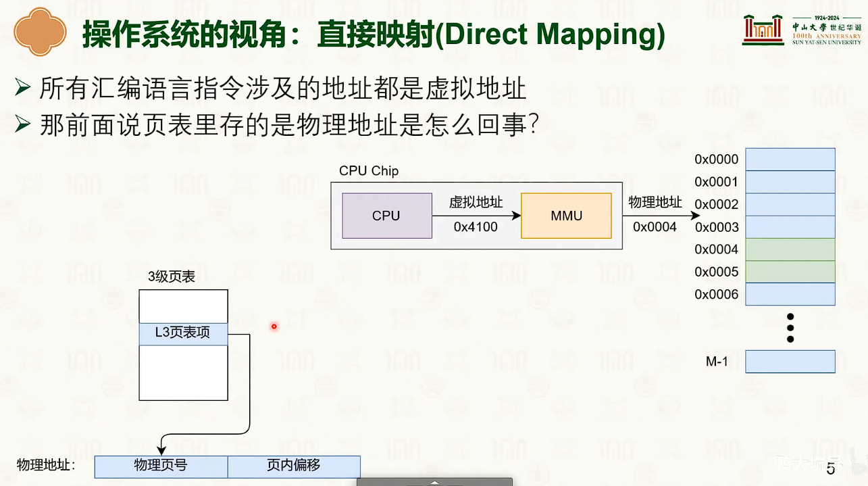
Task: Click the 0x4100 virtual address value
Action: [x=476, y=227]
